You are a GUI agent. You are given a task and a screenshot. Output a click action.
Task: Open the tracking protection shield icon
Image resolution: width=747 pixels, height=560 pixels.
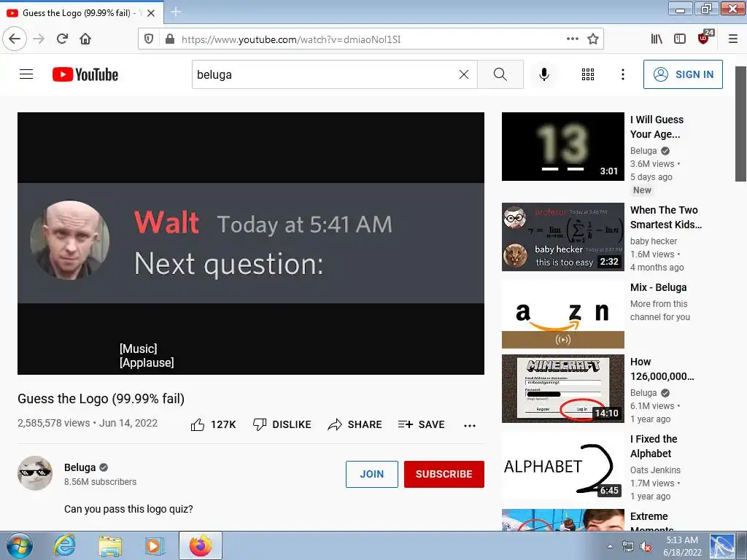point(149,39)
